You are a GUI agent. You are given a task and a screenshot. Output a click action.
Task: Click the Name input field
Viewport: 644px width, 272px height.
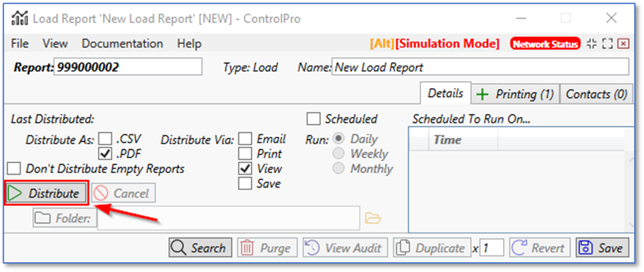pyautogui.click(x=479, y=67)
